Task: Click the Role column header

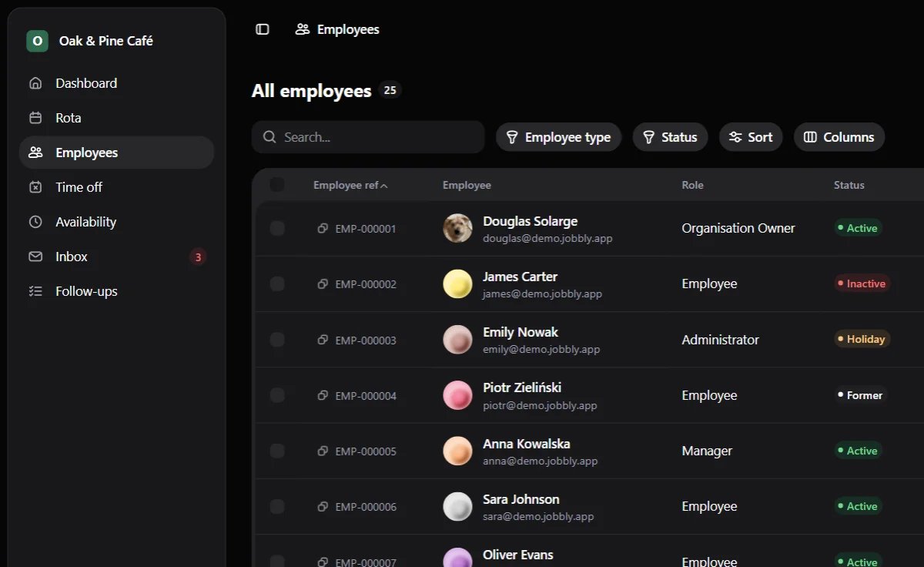Action: [692, 185]
